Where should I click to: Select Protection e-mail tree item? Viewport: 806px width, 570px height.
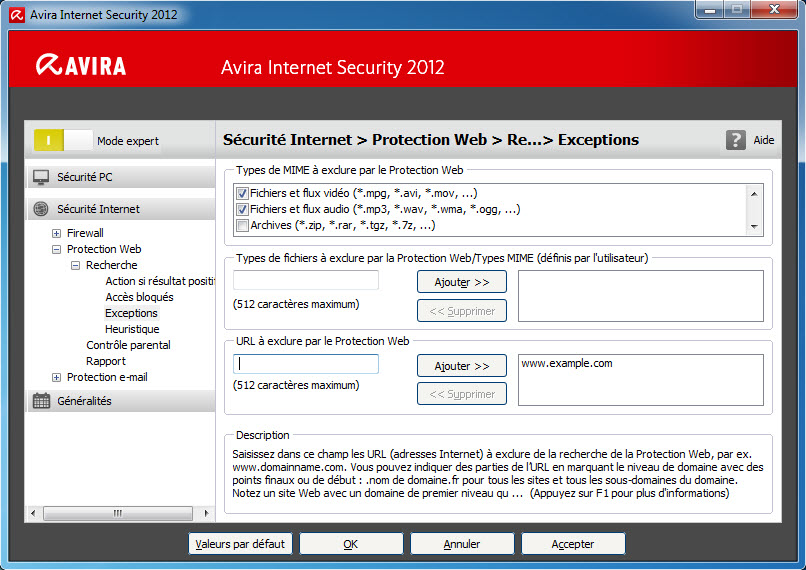click(x=107, y=377)
